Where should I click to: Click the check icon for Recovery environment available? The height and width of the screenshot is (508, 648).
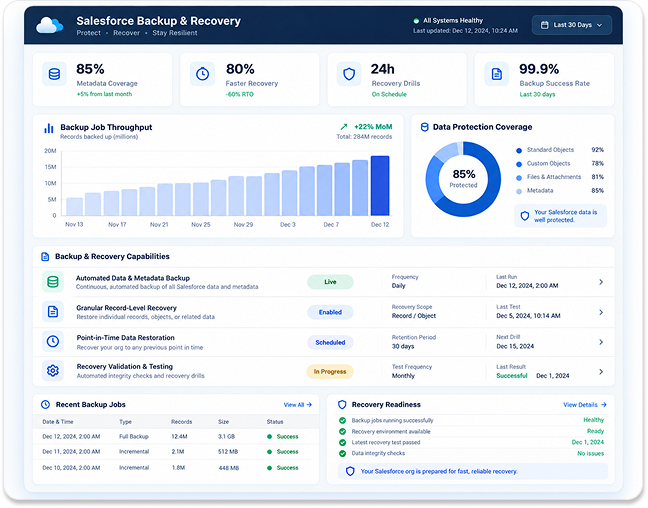tap(342, 432)
